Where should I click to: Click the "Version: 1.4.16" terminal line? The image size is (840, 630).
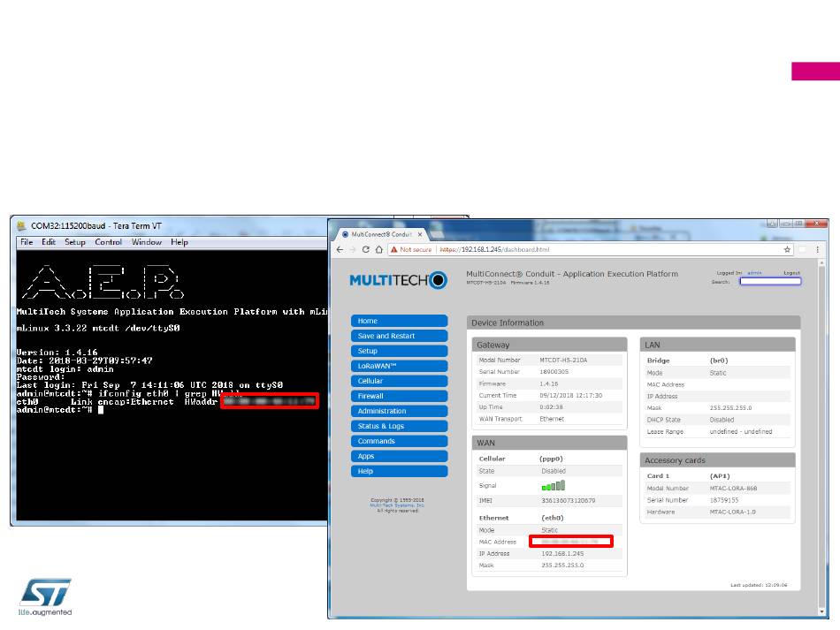point(57,353)
